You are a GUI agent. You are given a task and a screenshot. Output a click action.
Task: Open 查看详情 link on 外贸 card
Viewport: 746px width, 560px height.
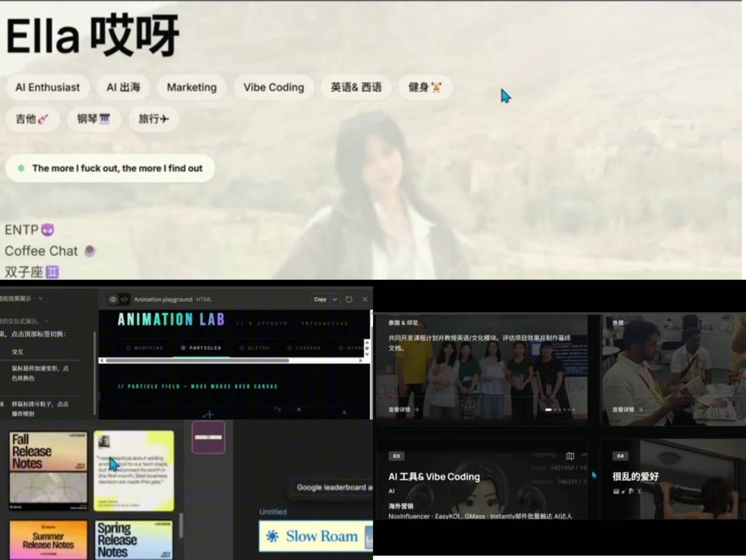pyautogui.click(x=627, y=410)
